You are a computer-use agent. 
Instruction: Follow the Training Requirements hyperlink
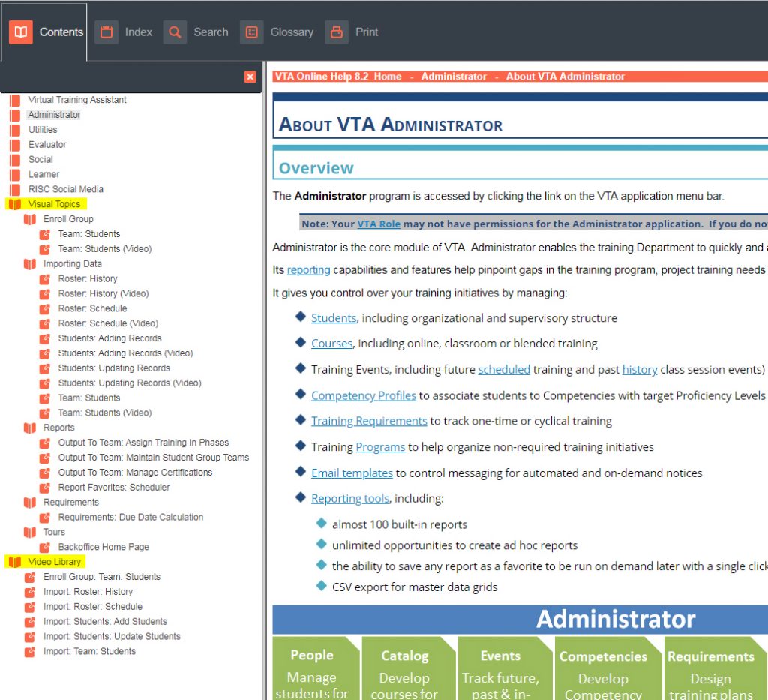(369, 421)
